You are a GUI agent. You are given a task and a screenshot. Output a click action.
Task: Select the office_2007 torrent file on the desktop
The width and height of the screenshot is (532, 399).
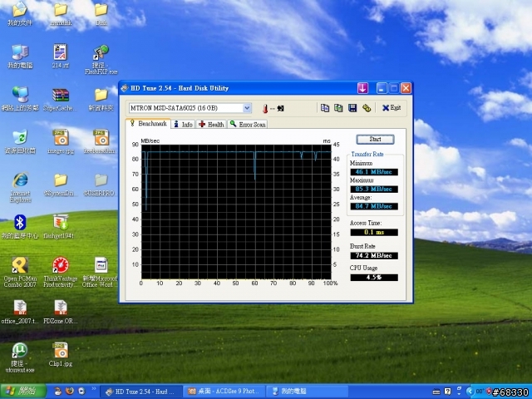[20, 313]
